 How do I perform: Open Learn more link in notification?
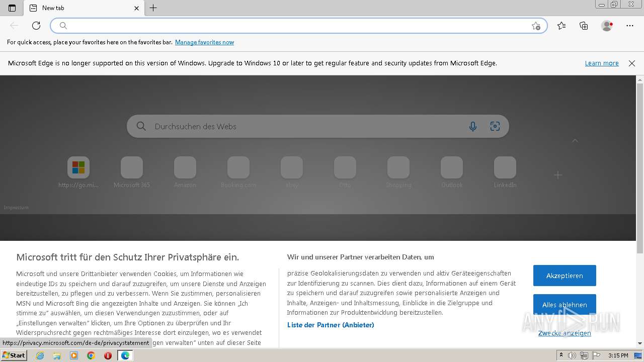tap(602, 63)
